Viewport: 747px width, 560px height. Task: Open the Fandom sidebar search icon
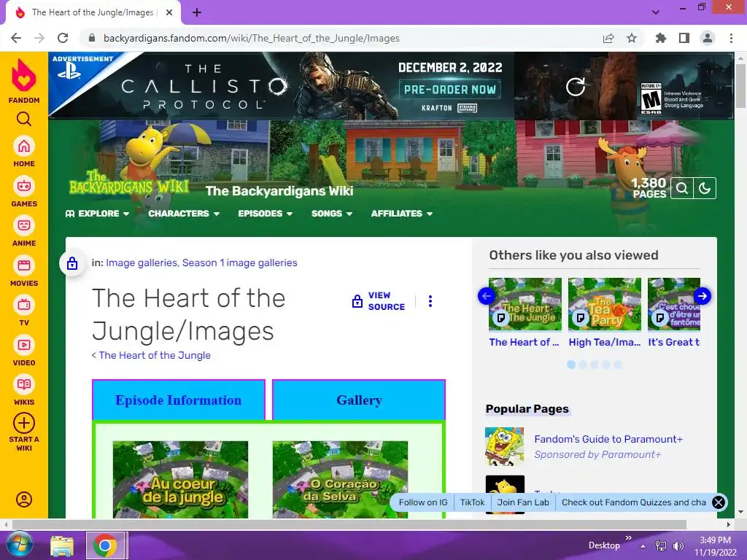click(x=24, y=119)
